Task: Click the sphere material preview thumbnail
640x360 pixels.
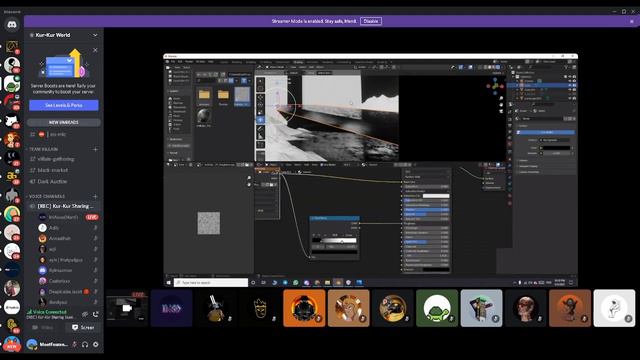Action: [x=204, y=117]
